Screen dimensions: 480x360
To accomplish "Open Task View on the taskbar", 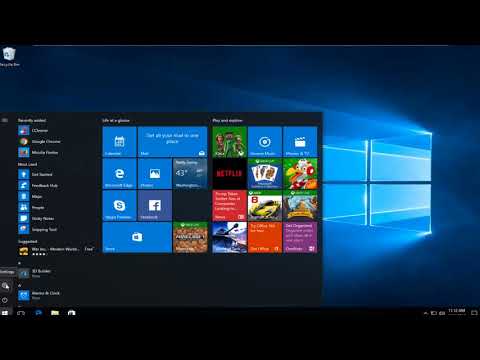I will click(x=21, y=313).
